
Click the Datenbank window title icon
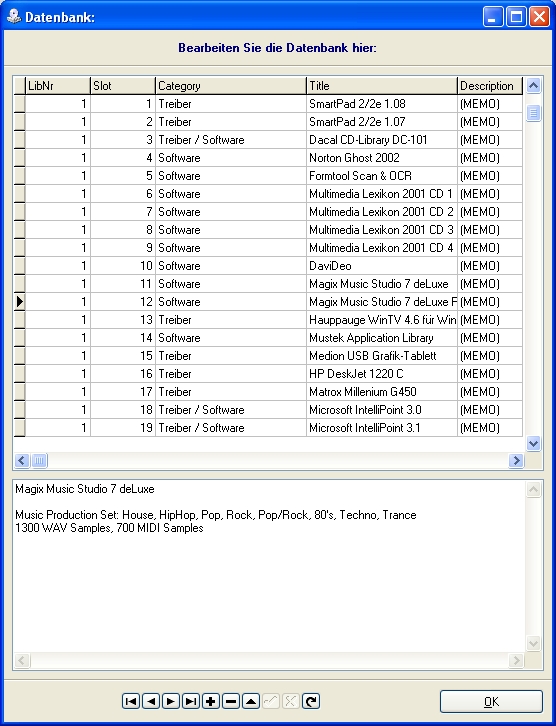[13, 17]
